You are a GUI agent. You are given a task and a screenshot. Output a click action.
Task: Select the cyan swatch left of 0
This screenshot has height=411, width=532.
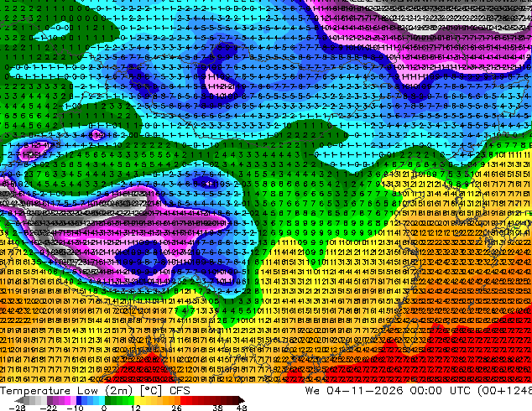pyautogui.click(x=102, y=400)
